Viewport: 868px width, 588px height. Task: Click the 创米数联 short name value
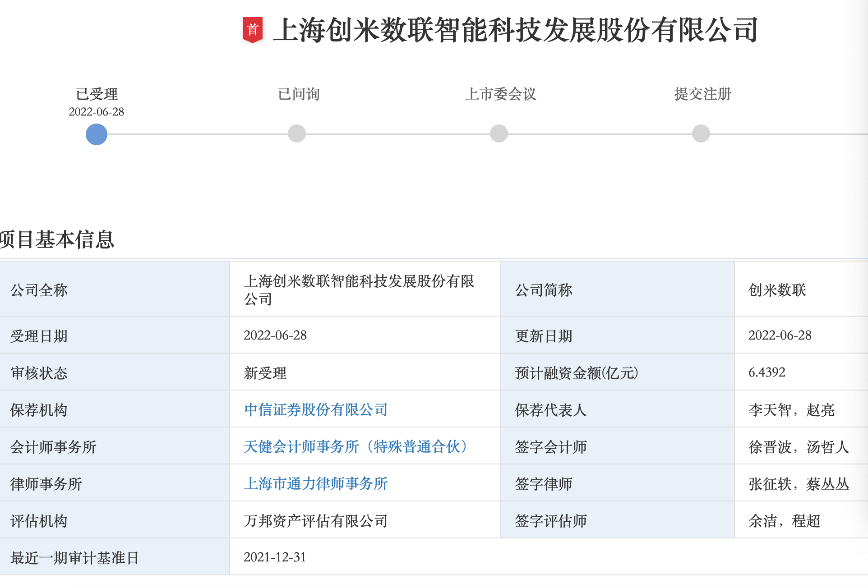click(x=777, y=290)
